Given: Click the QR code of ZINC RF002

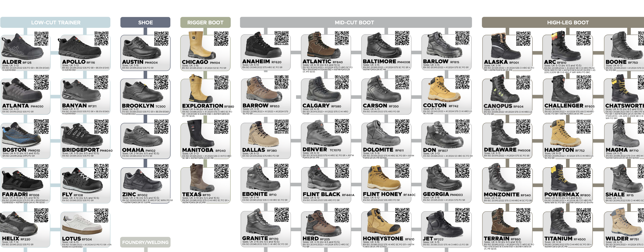Looking at the screenshot, I should pyautogui.click(x=161, y=171).
